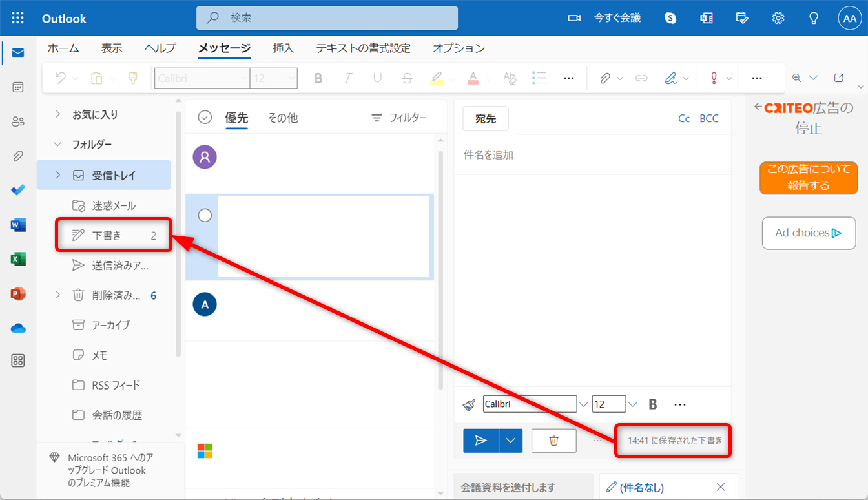
Task: Open the send options dropdown arrow
Action: point(511,441)
